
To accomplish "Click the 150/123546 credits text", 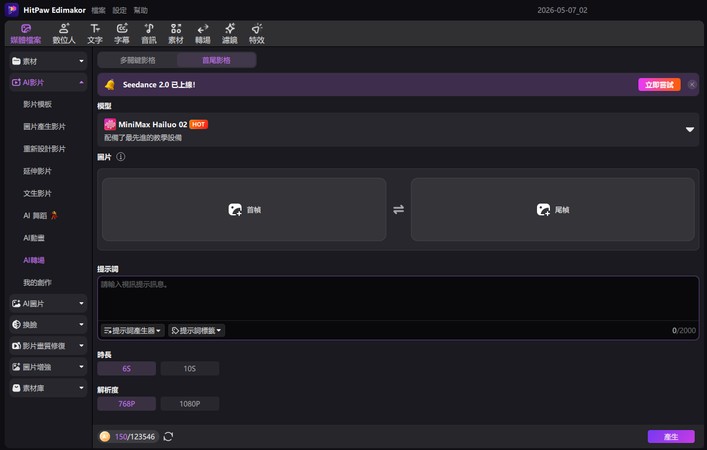I will tap(135, 436).
